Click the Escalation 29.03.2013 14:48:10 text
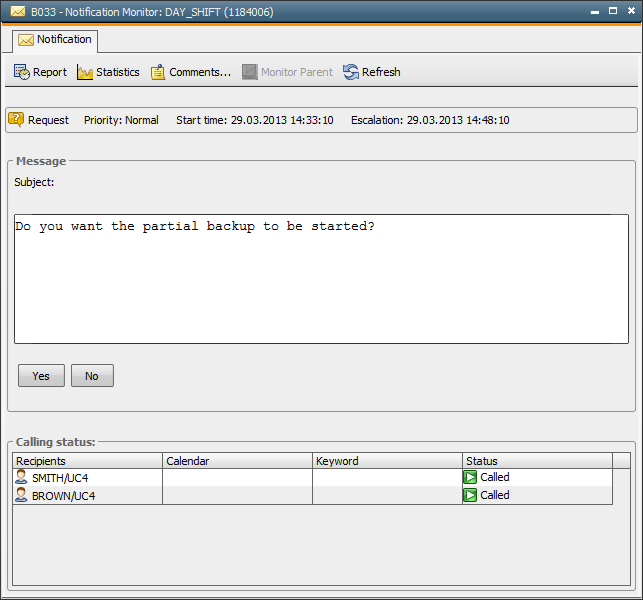Screen dimensions: 643x600 coord(430,120)
